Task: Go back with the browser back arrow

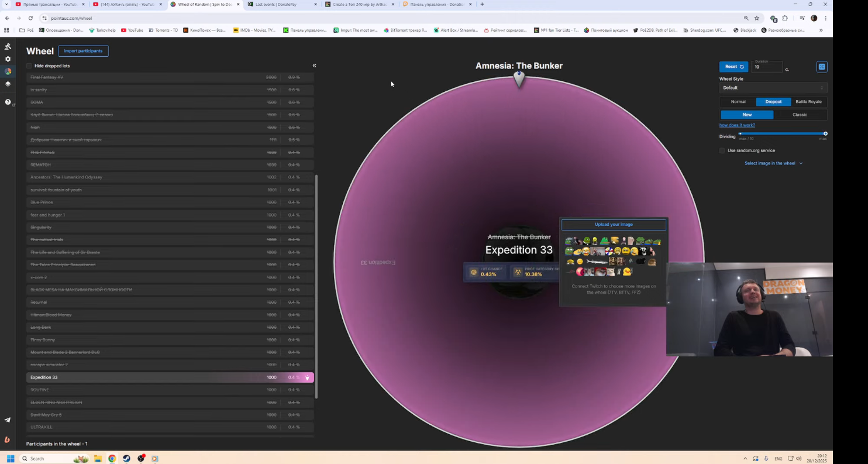Action: pos(7,18)
